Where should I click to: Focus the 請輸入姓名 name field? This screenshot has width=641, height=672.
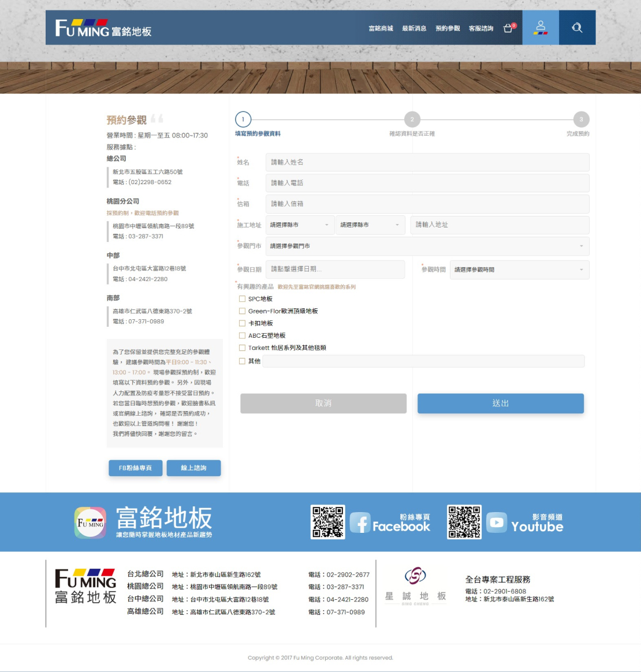click(x=427, y=162)
